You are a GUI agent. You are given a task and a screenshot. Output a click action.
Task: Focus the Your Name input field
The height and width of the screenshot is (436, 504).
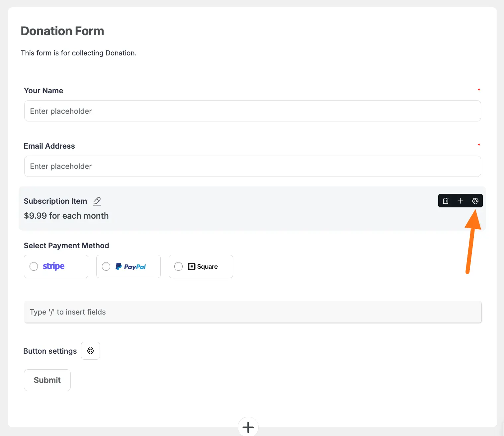[252, 111]
